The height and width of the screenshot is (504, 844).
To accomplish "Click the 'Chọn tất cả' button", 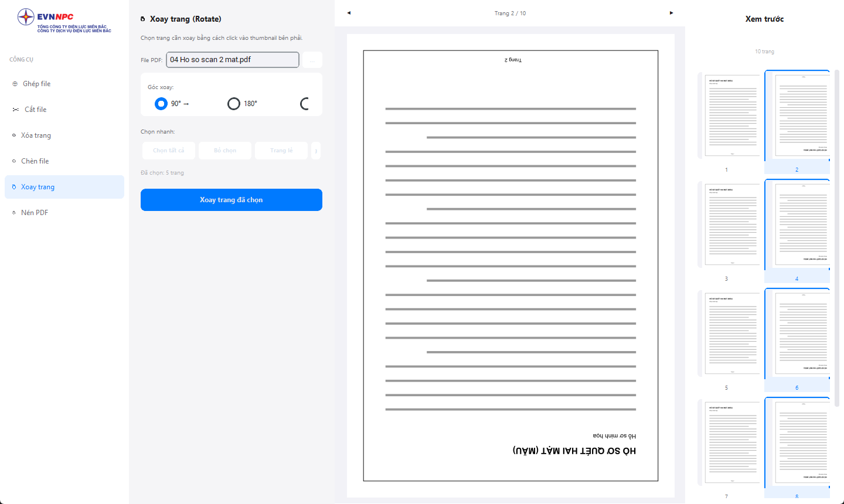I will pos(169,151).
